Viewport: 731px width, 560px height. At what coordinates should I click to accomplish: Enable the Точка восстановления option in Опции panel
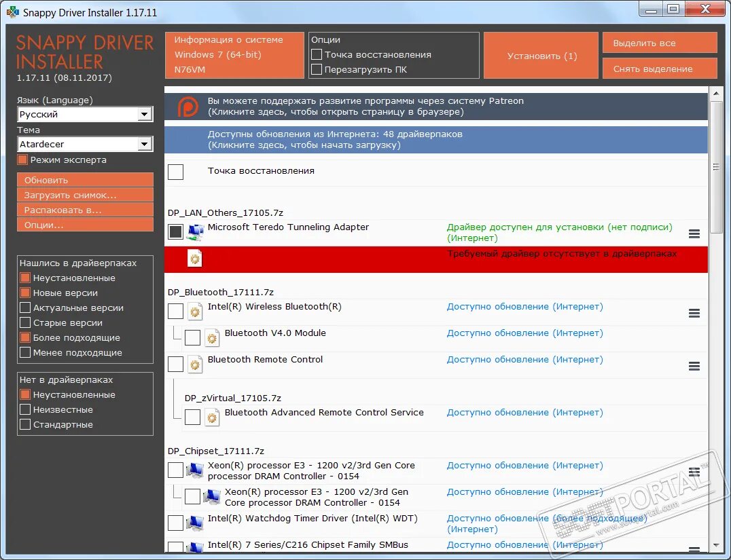[317, 54]
